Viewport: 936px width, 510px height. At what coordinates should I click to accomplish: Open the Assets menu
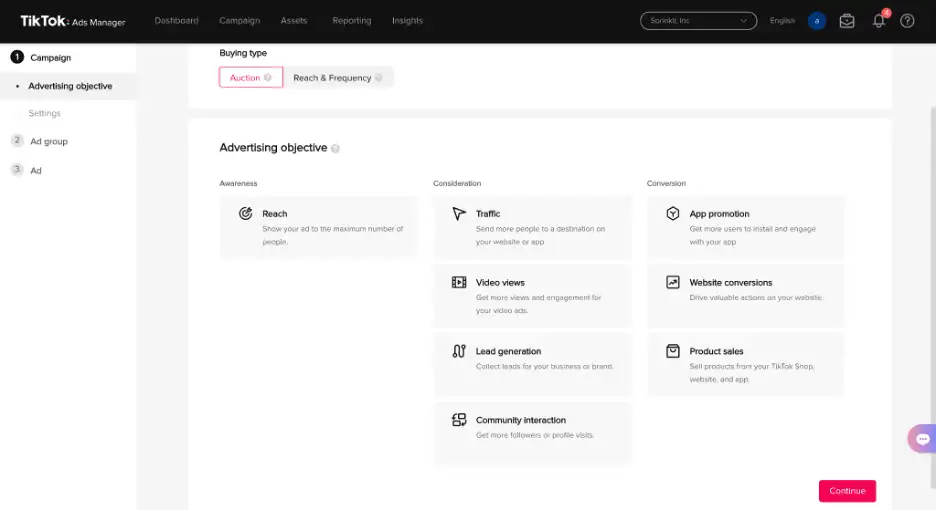(x=294, y=20)
